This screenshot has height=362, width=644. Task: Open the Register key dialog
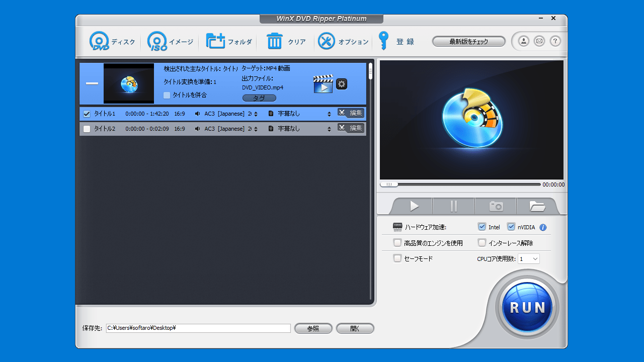(x=396, y=42)
